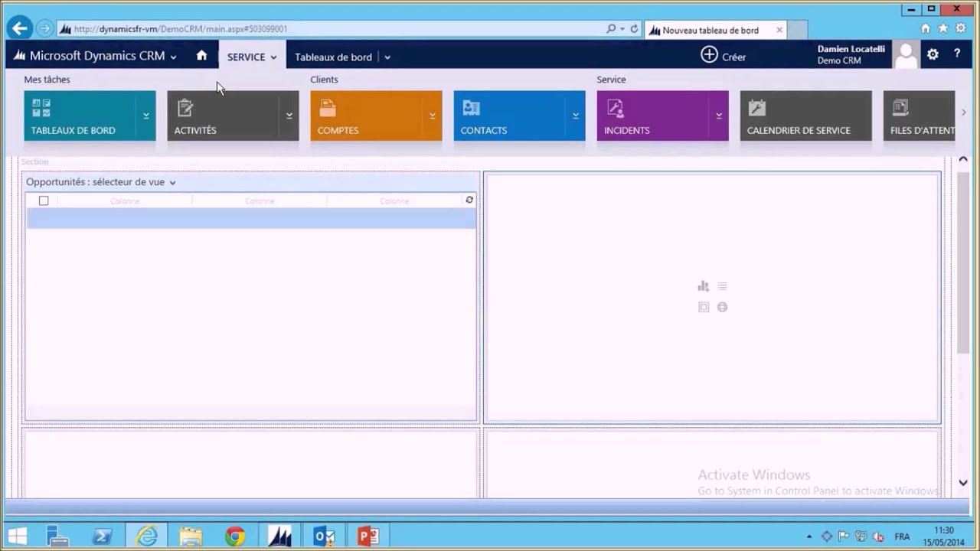Show more navigation tiles with right arrow
980x551 pixels.
(964, 112)
